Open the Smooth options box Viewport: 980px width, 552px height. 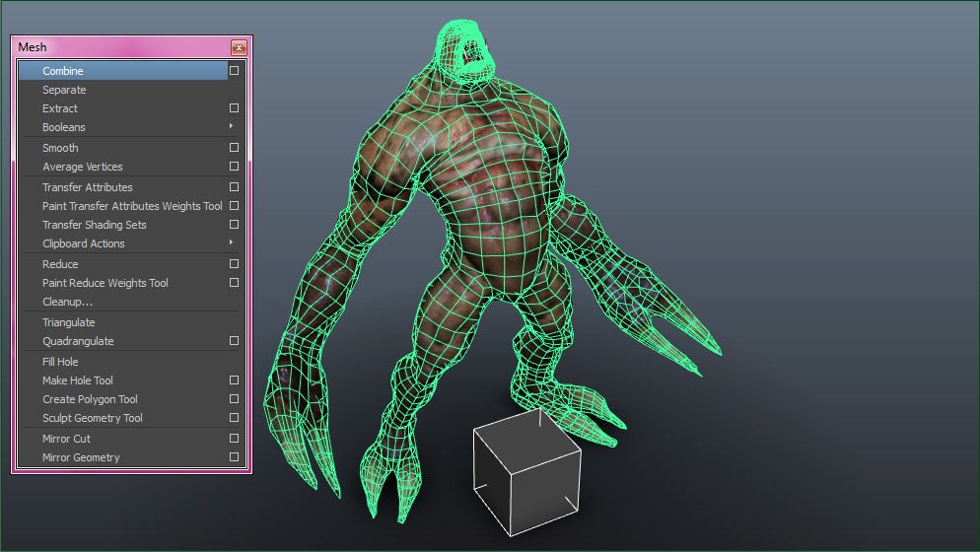pos(234,148)
